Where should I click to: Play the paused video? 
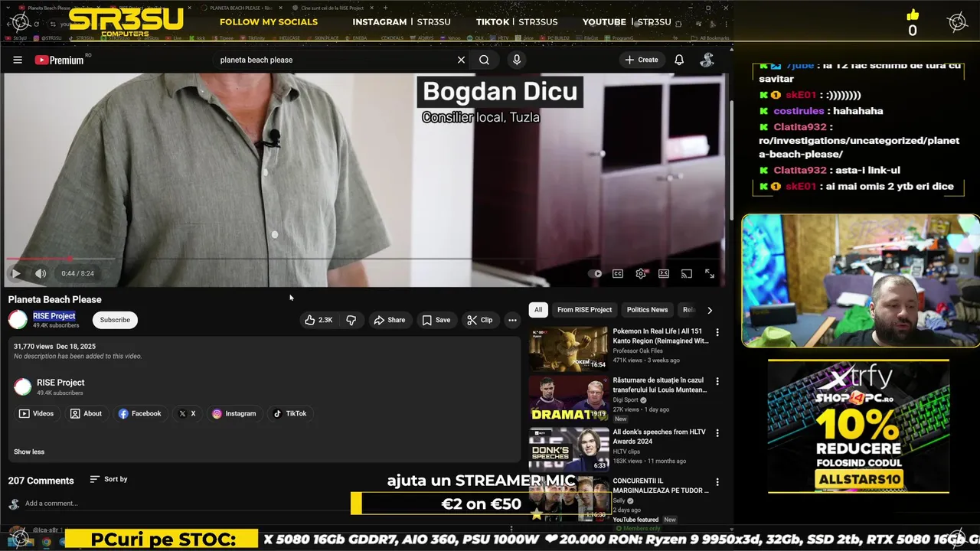pos(16,273)
